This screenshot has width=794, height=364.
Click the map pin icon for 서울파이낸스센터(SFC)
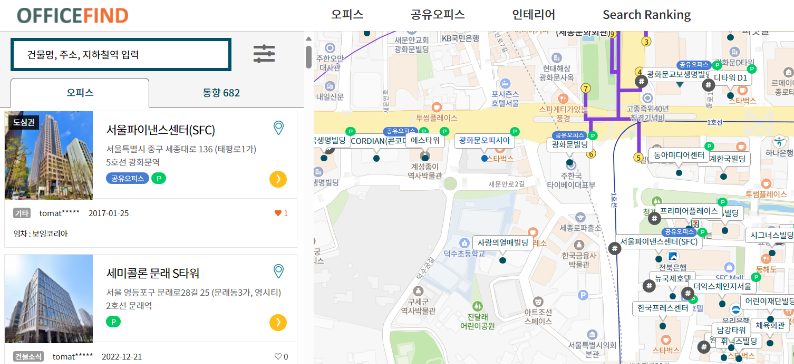point(278,128)
